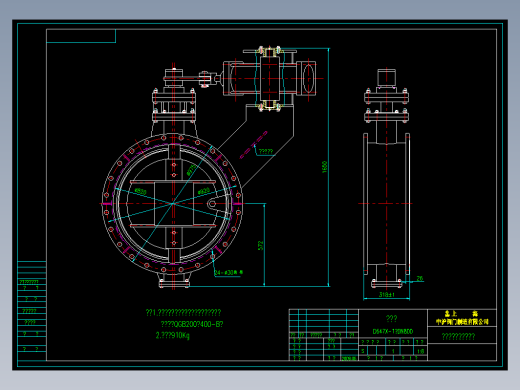
Task: Select the 24-ø30 bolt hole annotation
Action: pos(228,273)
